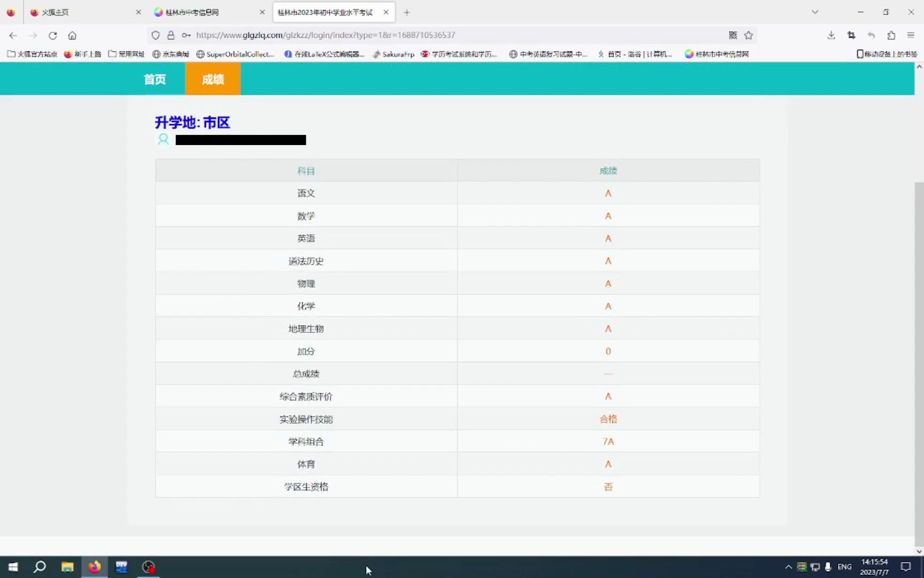Click the padlock site security icon
The image size is (924, 578).
pyautogui.click(x=171, y=35)
